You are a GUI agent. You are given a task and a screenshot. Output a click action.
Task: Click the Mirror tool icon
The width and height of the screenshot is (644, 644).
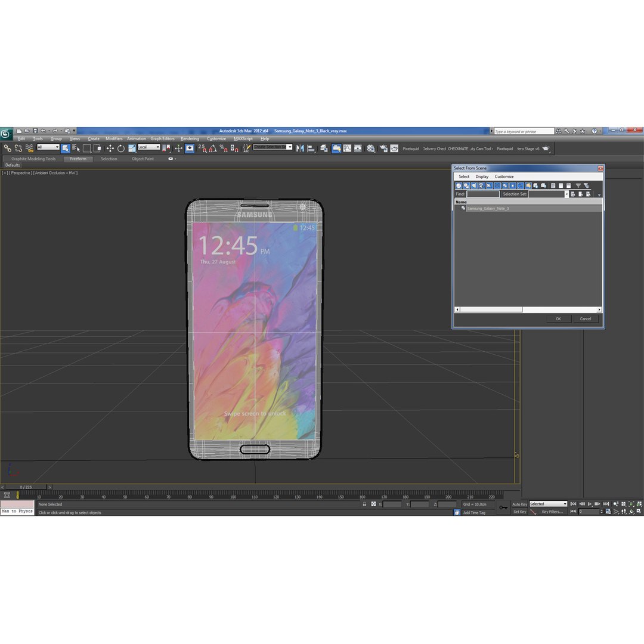(300, 148)
